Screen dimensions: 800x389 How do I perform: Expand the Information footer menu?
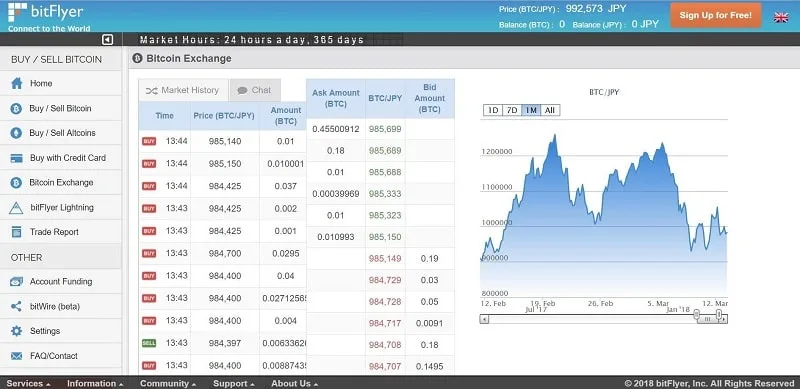tap(95, 383)
